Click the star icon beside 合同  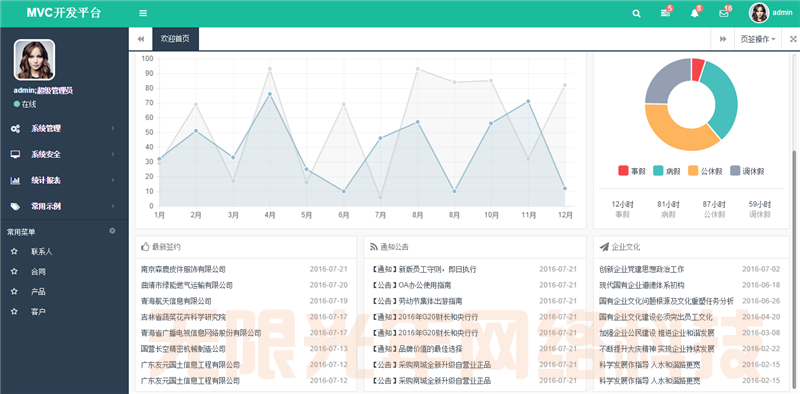click(14, 272)
